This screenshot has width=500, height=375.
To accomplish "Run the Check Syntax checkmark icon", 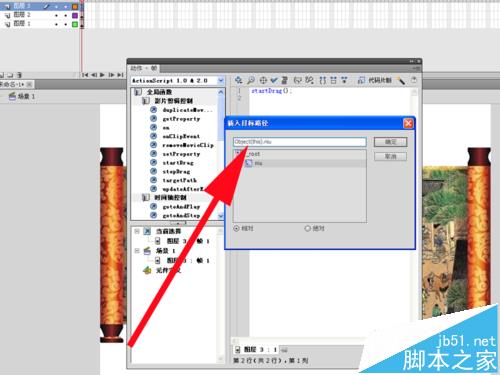I will tap(274, 80).
